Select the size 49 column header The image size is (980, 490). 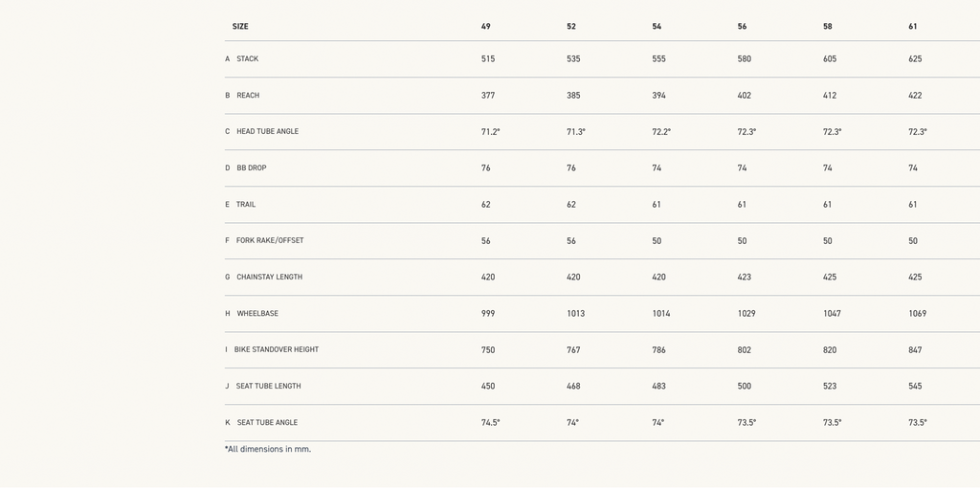(x=486, y=27)
